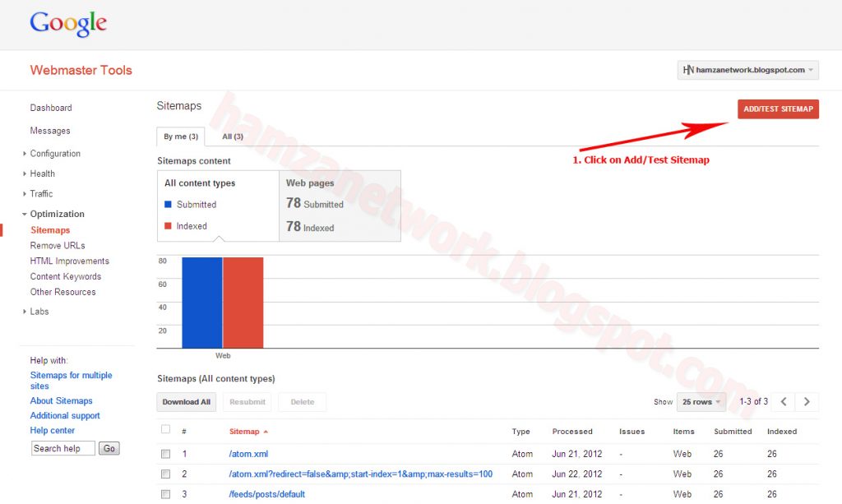The width and height of the screenshot is (842, 504).
Task: Click the Google logo
Action: 68,24
